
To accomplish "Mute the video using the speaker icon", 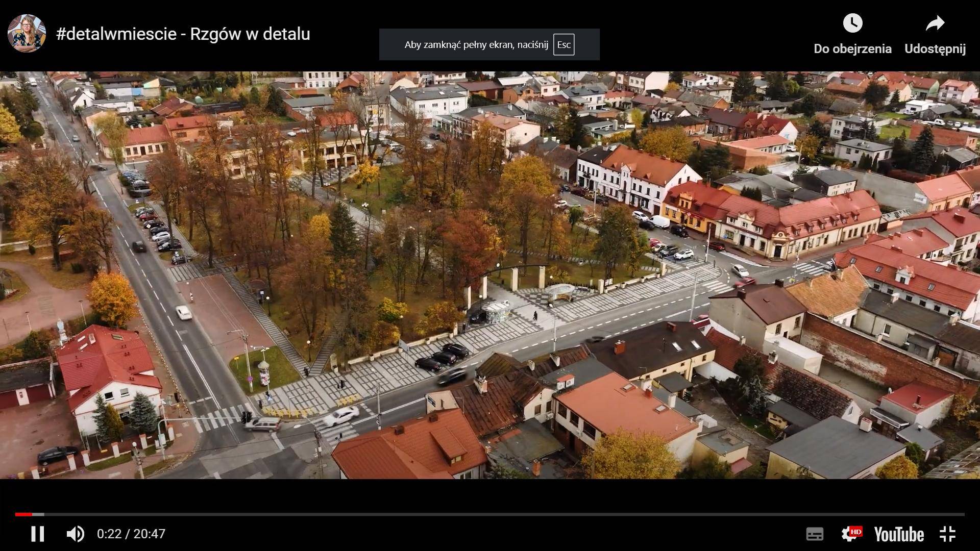I will pyautogui.click(x=76, y=534).
